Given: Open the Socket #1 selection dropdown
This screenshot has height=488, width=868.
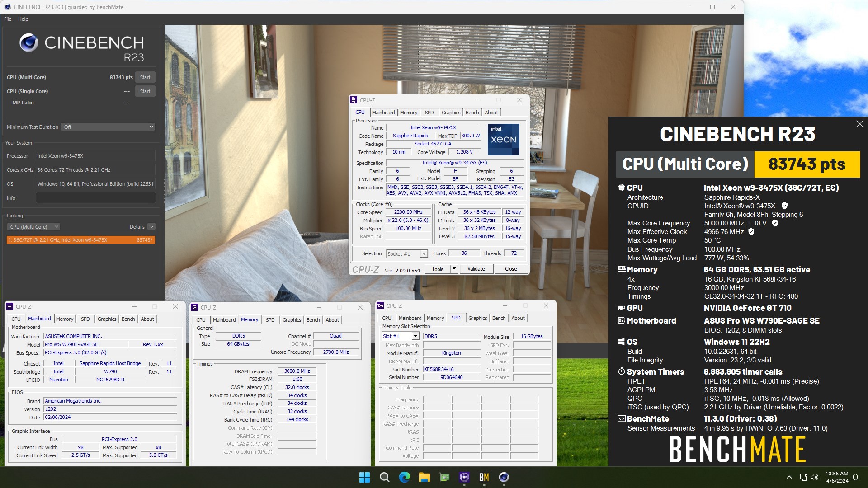Looking at the screenshot, I should pos(407,253).
